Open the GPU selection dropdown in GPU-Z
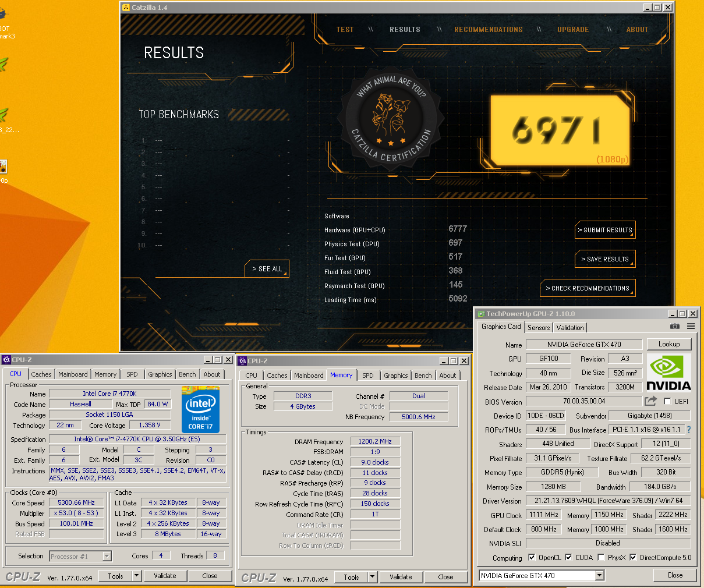The height and width of the screenshot is (588, 704). point(600,575)
